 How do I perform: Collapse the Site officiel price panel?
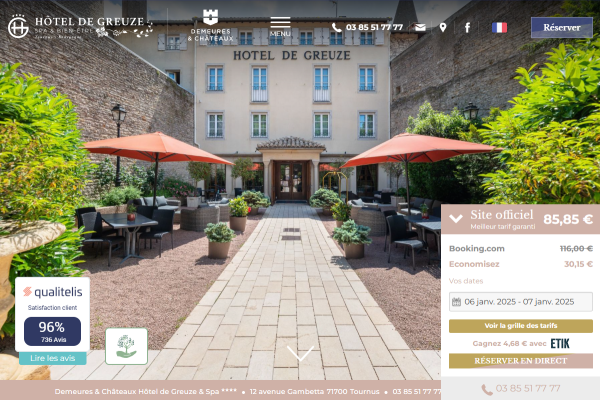pos(456,219)
